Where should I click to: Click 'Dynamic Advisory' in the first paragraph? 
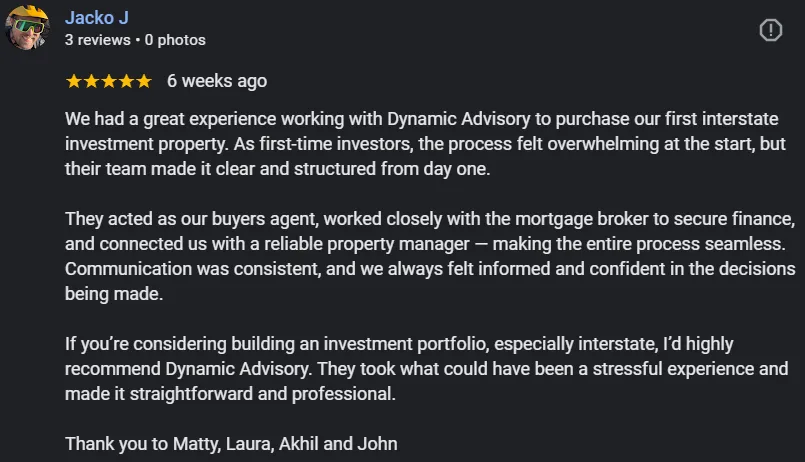(458, 119)
